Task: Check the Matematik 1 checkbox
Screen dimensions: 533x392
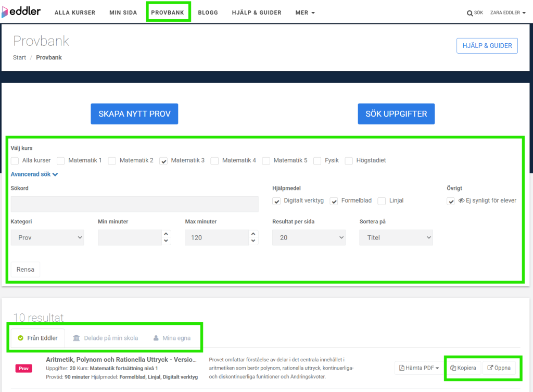Action: (x=61, y=161)
